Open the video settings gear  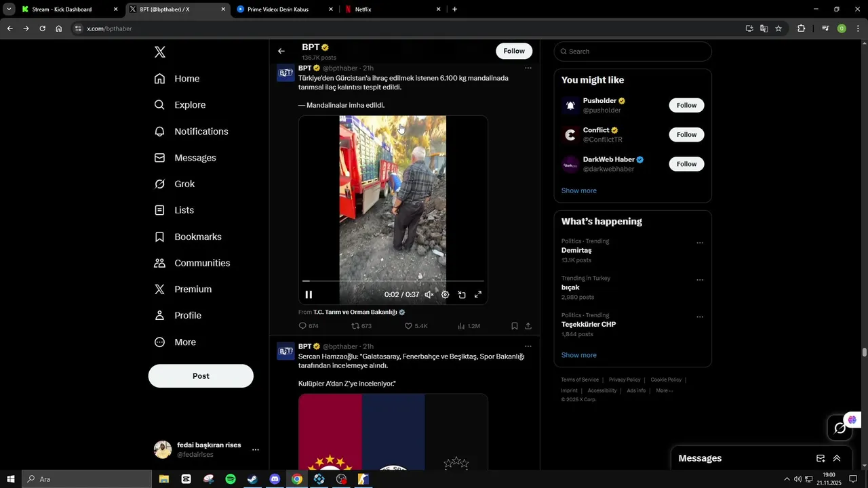446,295
